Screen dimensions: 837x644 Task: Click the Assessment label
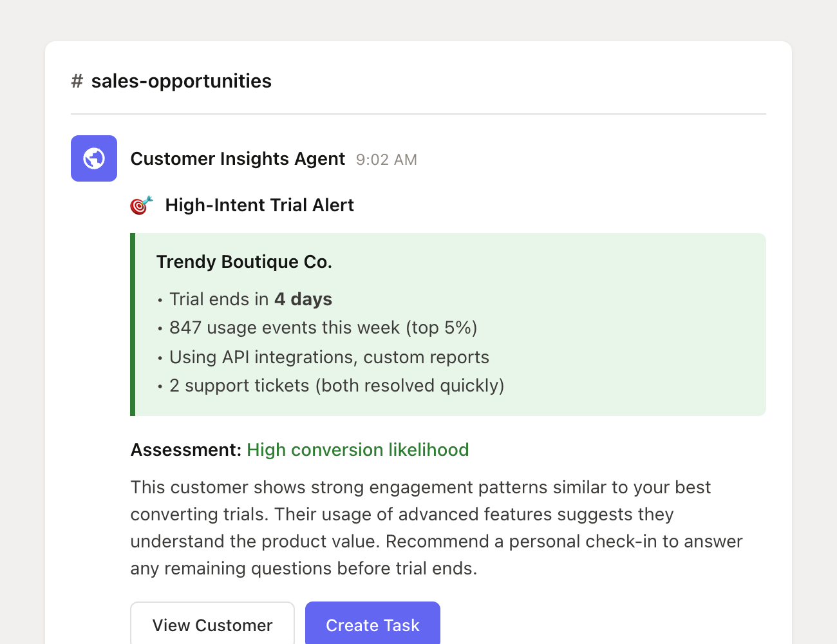pyautogui.click(x=185, y=450)
